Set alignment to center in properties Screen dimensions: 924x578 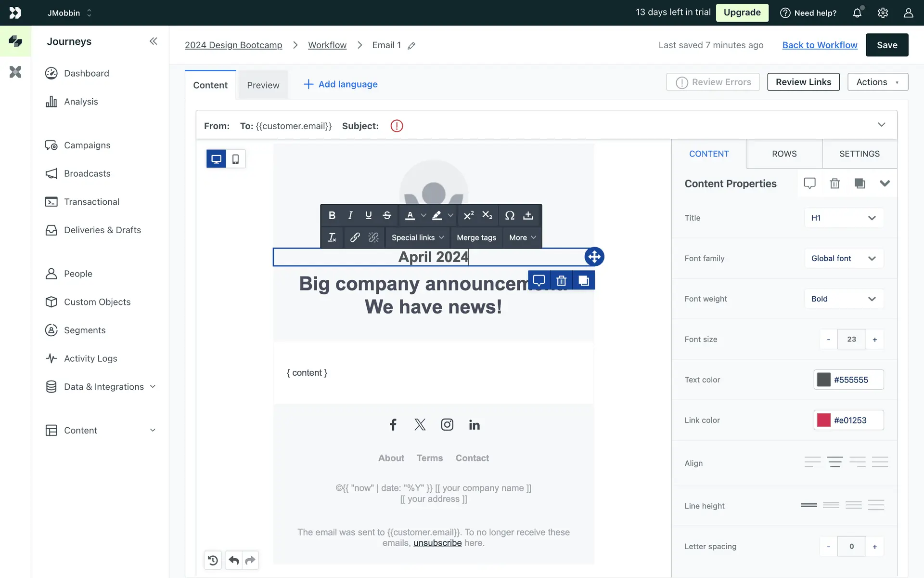point(835,462)
